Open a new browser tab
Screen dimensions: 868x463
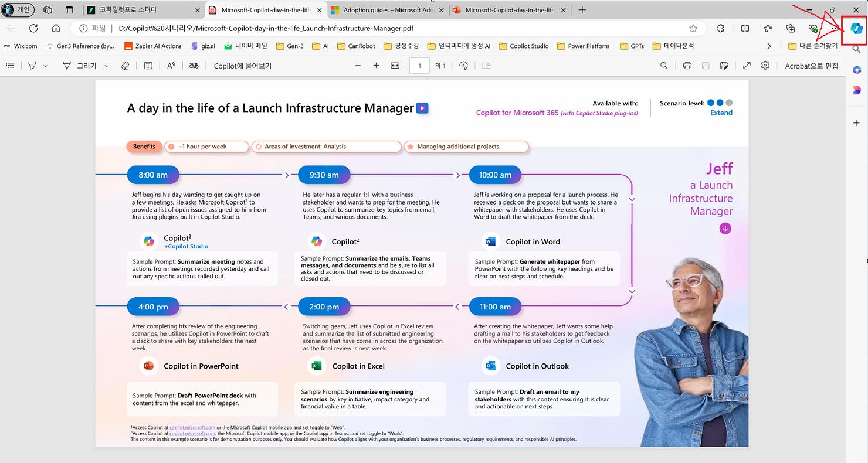point(582,10)
